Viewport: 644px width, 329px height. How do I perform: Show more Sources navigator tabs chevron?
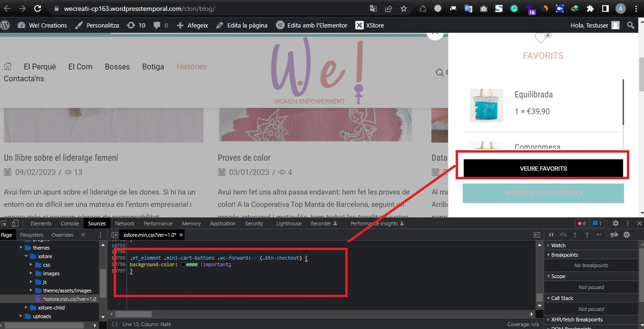click(x=83, y=235)
